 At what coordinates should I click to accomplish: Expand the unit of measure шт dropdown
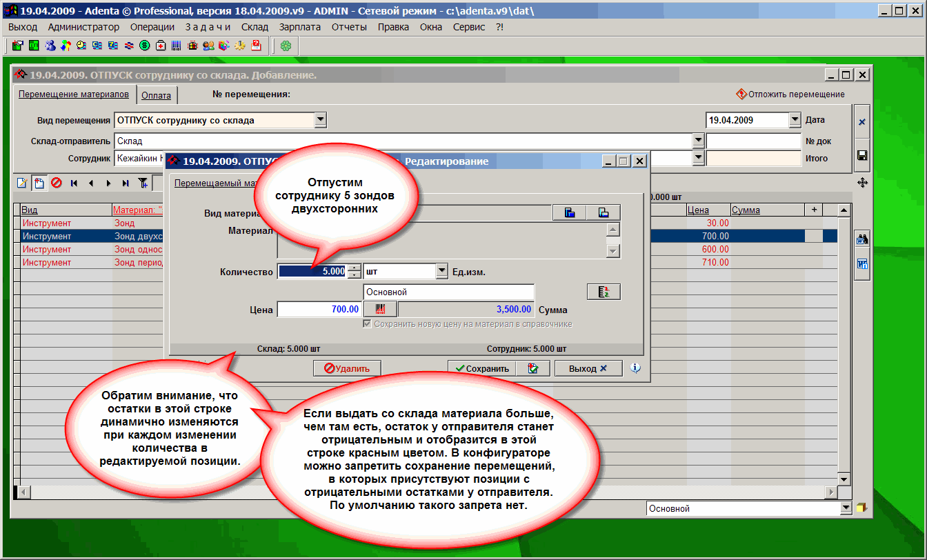442,272
